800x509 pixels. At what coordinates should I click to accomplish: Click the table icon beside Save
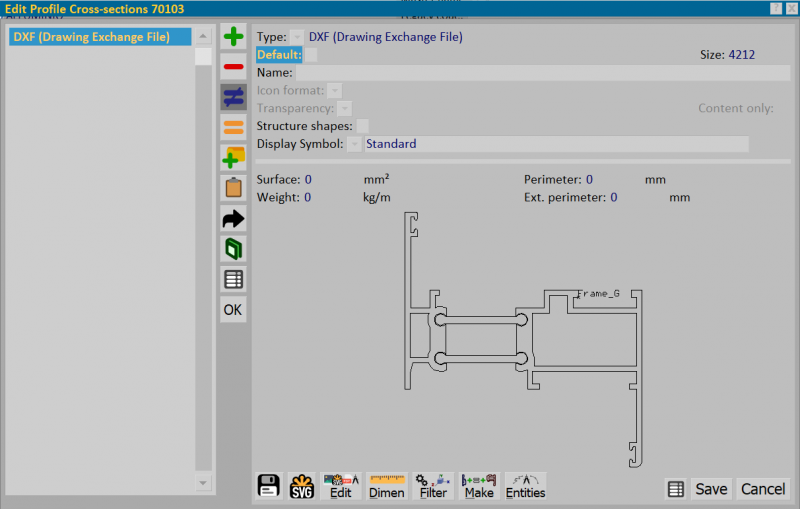click(x=676, y=489)
